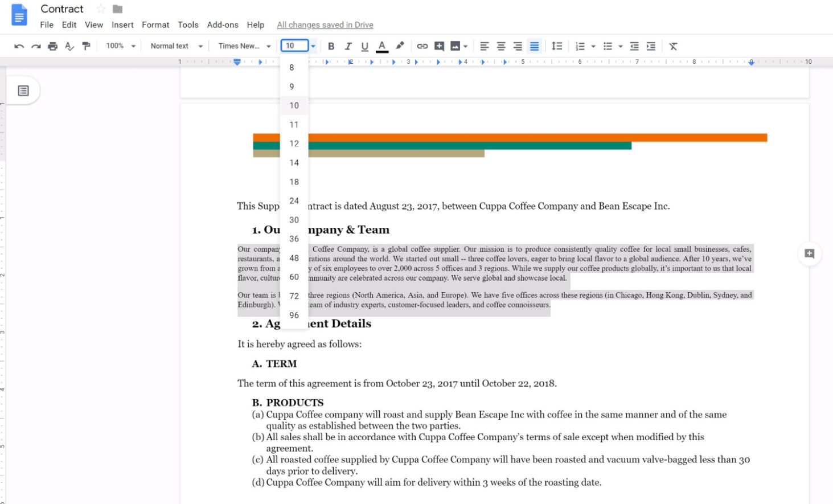Viewport: 833px width, 504px height.
Task: Open the zoom 100% dropdown
Action: 121,46
